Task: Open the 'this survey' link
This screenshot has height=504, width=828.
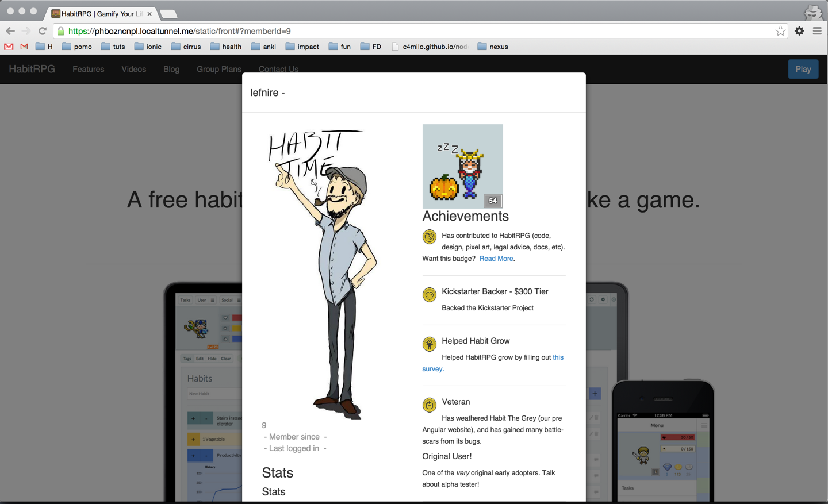Action: tap(493, 363)
